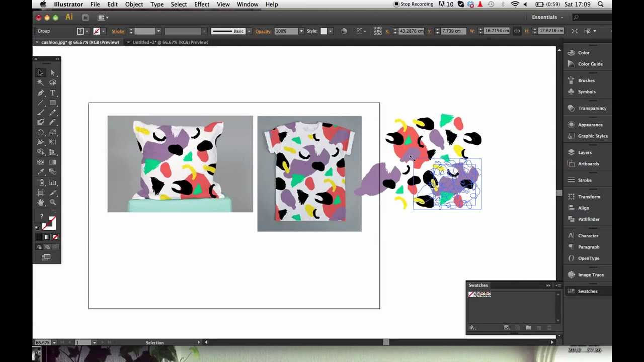Open the Object menu
The width and height of the screenshot is (644, 362).
tap(134, 5)
